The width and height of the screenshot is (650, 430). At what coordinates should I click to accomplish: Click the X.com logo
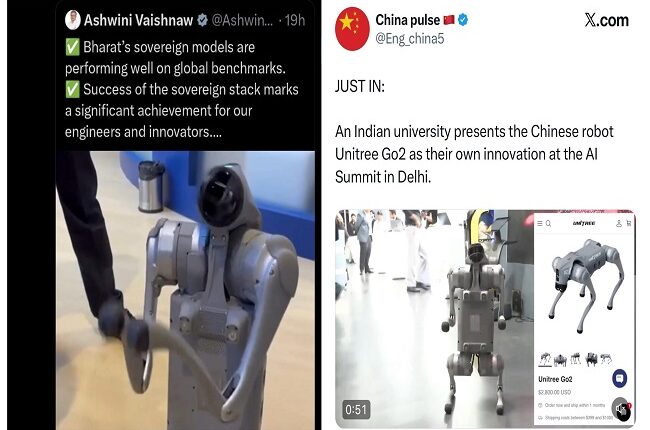pos(606,20)
